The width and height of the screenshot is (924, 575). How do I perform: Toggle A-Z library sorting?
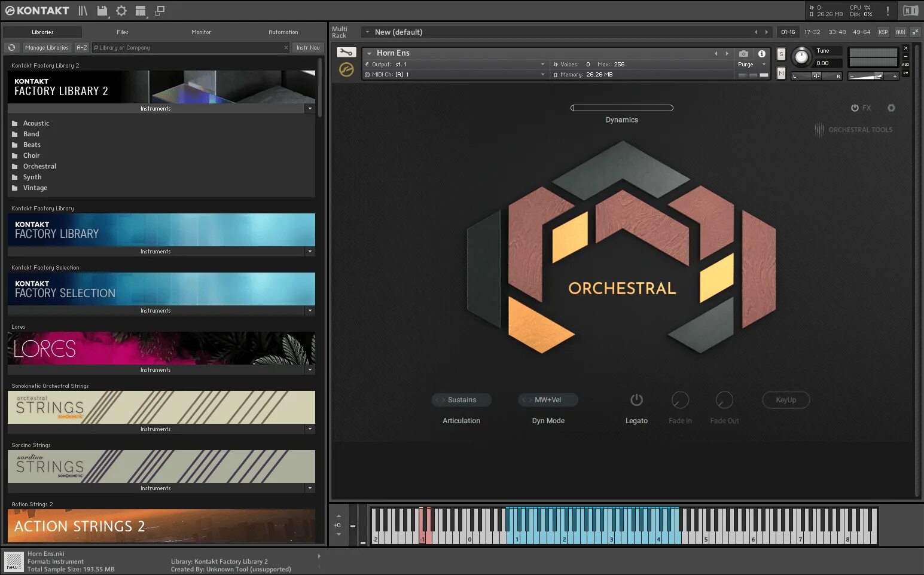(82, 47)
